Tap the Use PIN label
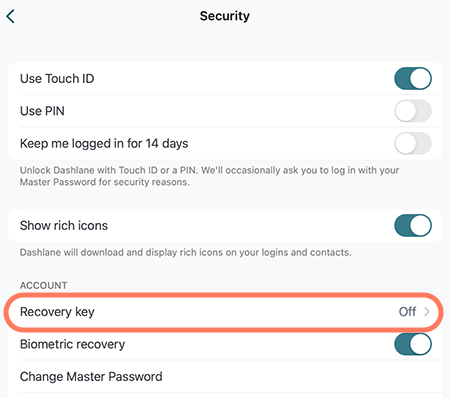The height and width of the screenshot is (398, 450). 42,111
